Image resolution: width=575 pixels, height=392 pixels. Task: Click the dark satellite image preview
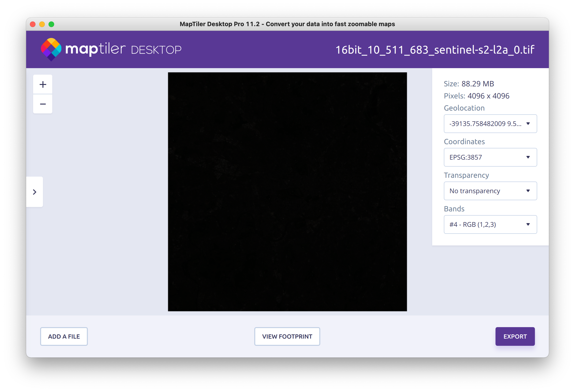(x=287, y=192)
